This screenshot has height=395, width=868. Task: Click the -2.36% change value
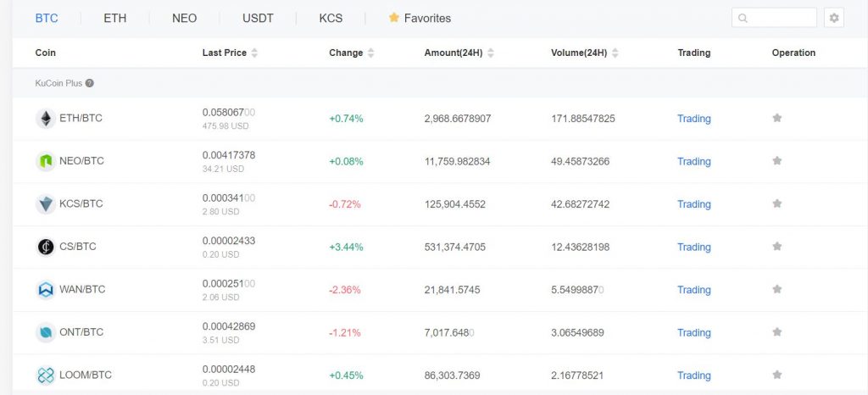pos(345,290)
